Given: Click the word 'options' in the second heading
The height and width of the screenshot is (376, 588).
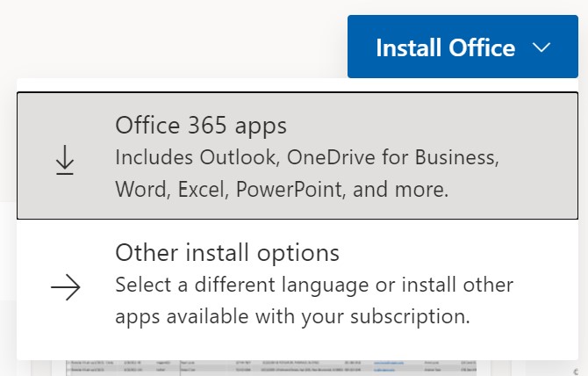Looking at the screenshot, I should pos(301,254).
